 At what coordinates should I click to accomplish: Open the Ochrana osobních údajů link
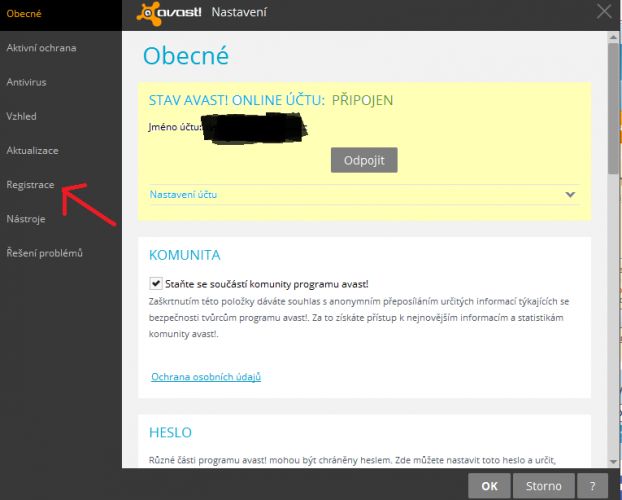coord(206,377)
